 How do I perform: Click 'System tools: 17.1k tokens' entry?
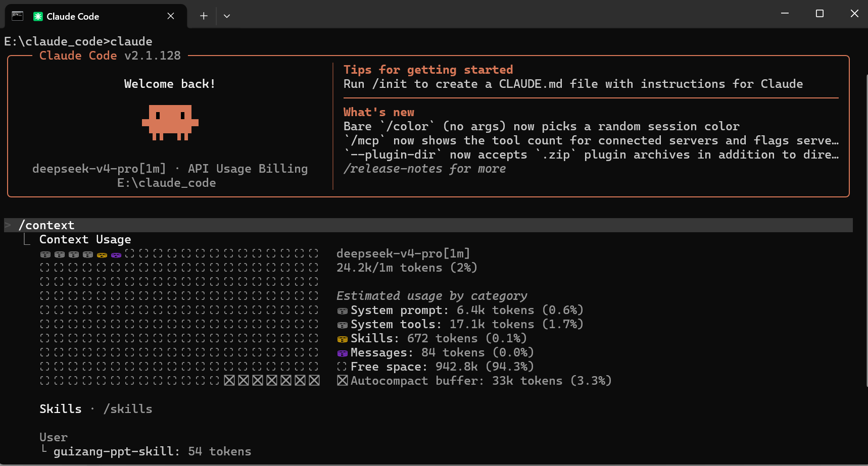click(x=467, y=324)
